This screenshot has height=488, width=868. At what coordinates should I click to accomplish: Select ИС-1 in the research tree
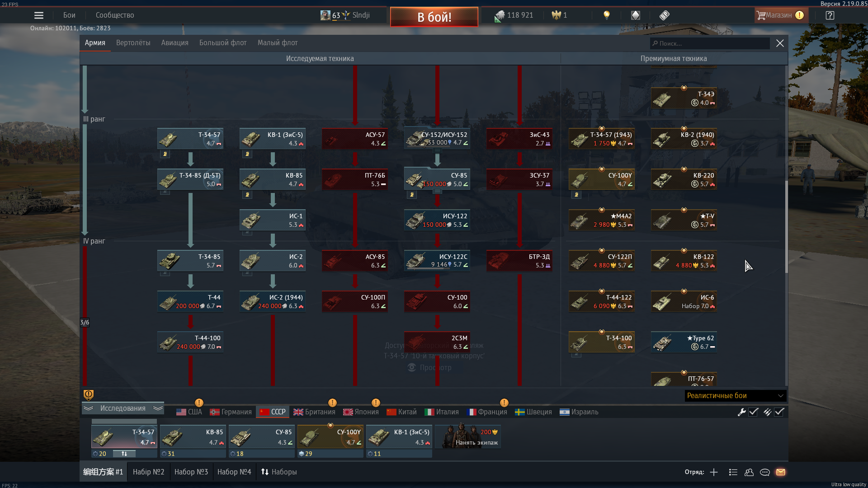point(273,220)
